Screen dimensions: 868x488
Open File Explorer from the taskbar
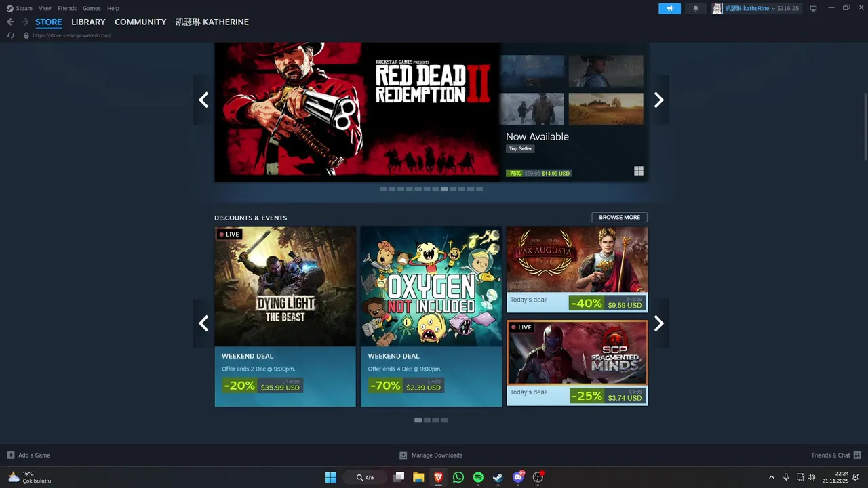tap(418, 477)
